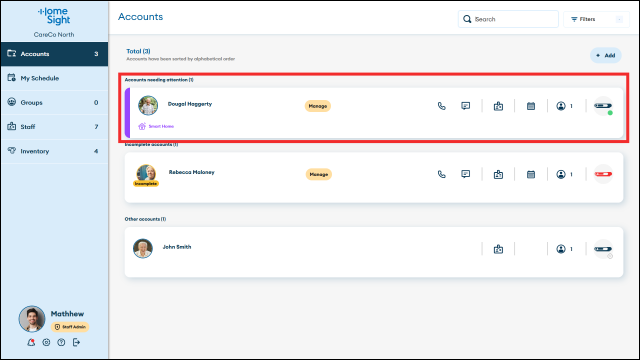Click Manage for Rebecca Maloney
This screenshot has height=360, width=640.
click(x=318, y=174)
